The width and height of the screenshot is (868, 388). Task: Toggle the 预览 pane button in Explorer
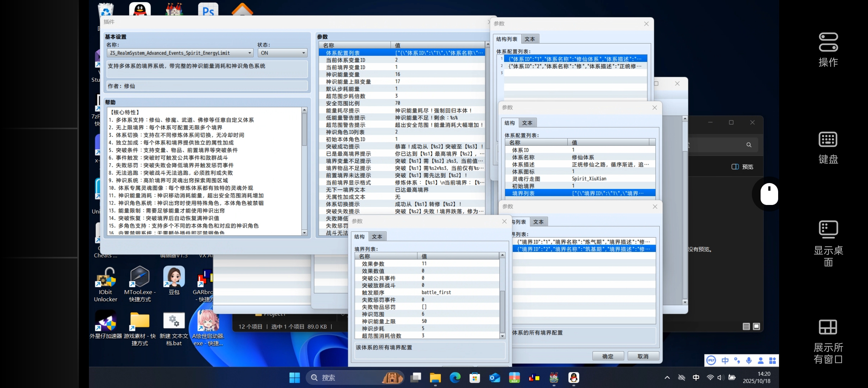pos(743,167)
